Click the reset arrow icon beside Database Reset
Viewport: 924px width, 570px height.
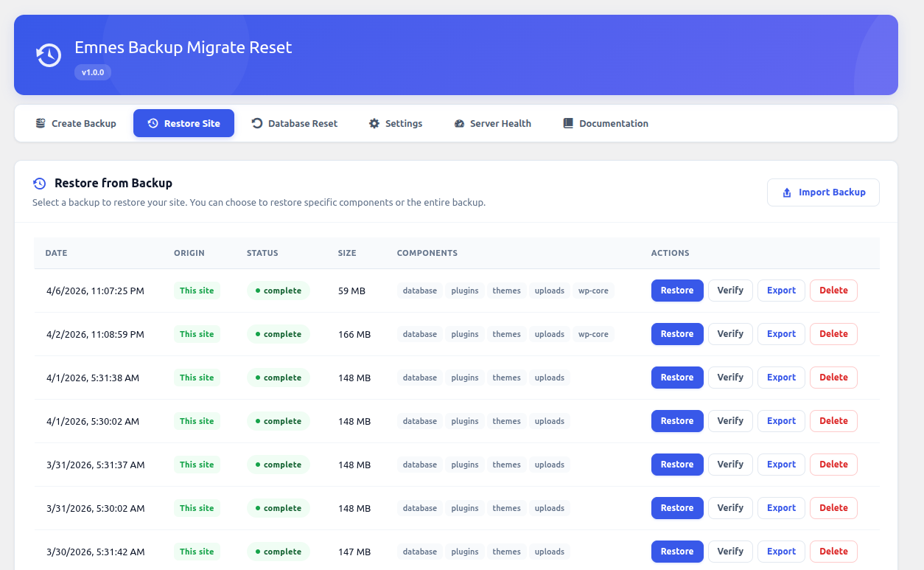[x=256, y=123]
